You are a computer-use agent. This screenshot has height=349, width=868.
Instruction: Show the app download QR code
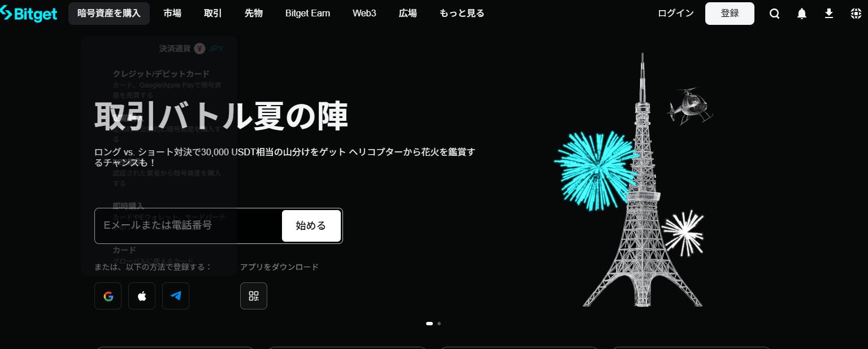pos(254,296)
